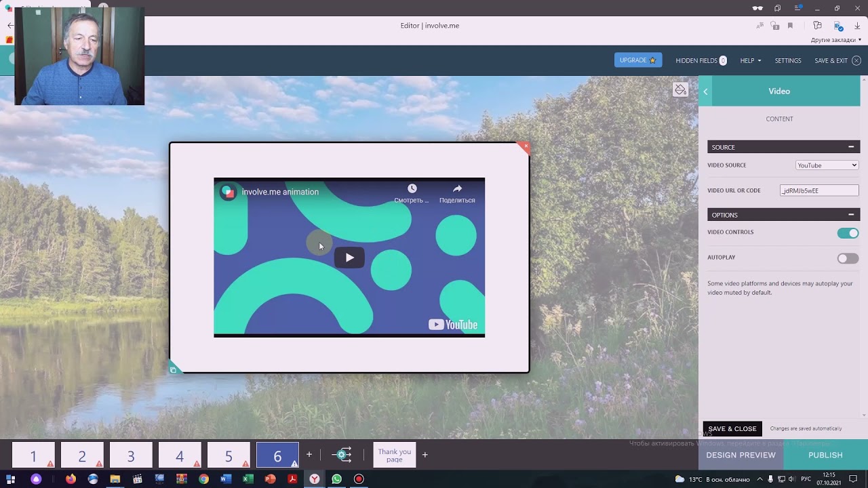The height and width of the screenshot is (488, 868).
Task: Open Word from taskbar
Action: (226, 479)
